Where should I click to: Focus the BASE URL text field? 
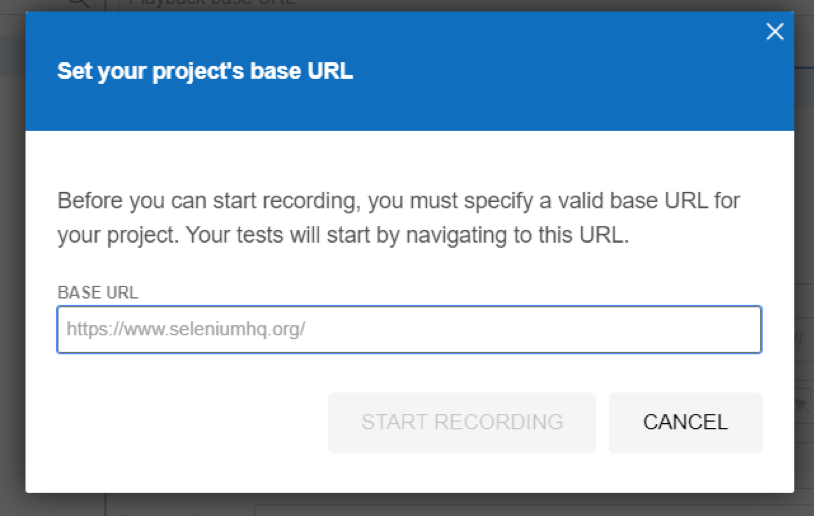pyautogui.click(x=409, y=329)
